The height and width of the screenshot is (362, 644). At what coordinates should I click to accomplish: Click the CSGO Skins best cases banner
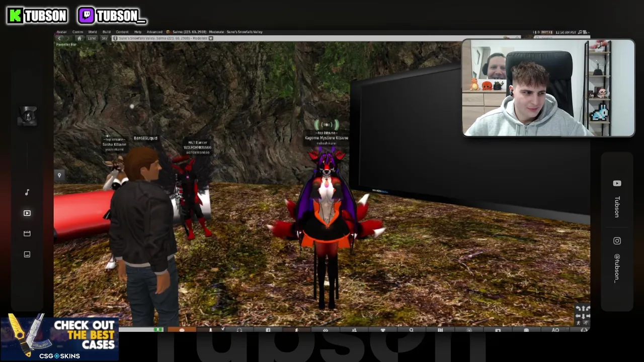pyautogui.click(x=59, y=337)
